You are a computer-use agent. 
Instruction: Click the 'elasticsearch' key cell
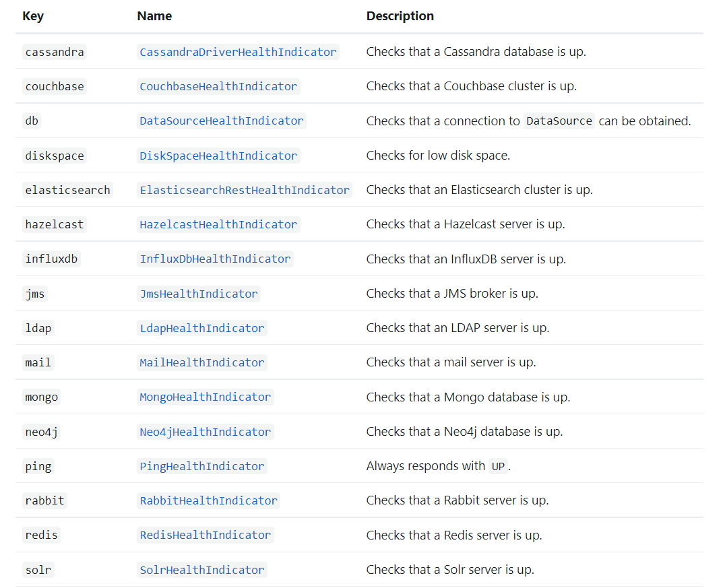tap(67, 190)
